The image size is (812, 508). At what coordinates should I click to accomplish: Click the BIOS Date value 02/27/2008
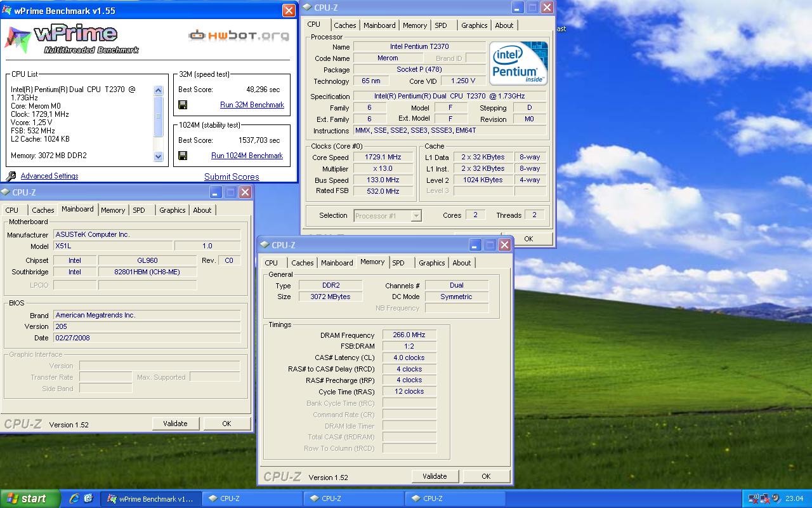tap(147, 338)
